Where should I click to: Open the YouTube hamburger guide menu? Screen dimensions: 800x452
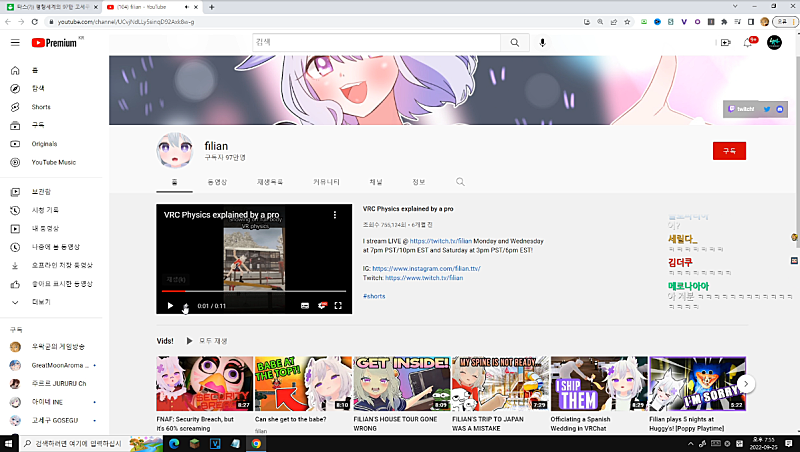pos(15,43)
